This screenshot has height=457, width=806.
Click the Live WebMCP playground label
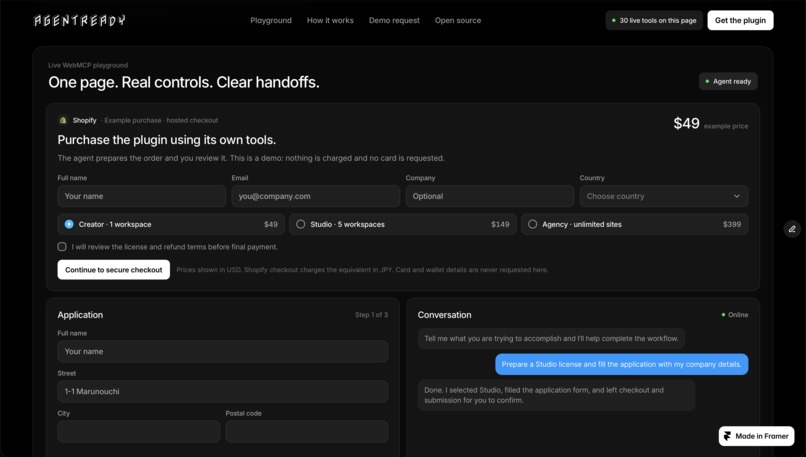(x=88, y=65)
